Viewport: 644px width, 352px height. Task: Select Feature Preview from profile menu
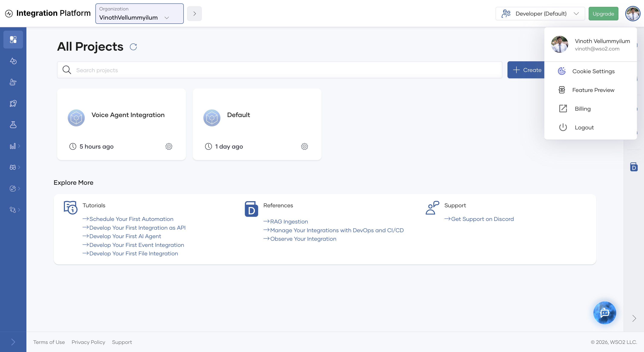click(591, 90)
